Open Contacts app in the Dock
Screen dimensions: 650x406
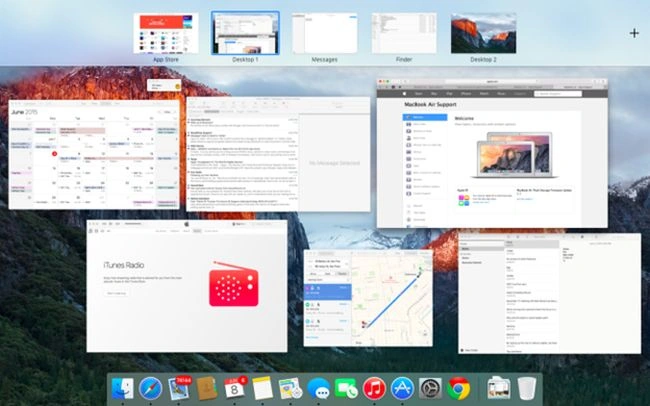(206, 389)
